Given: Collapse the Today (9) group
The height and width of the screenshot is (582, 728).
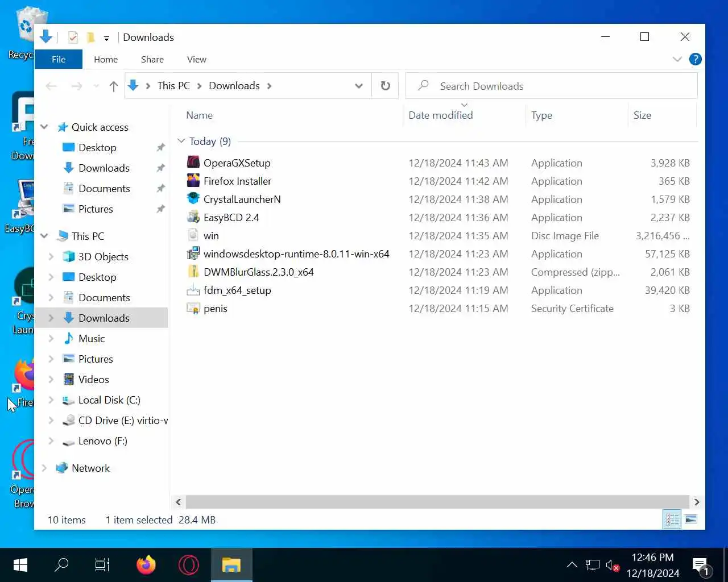Looking at the screenshot, I should coord(181,141).
